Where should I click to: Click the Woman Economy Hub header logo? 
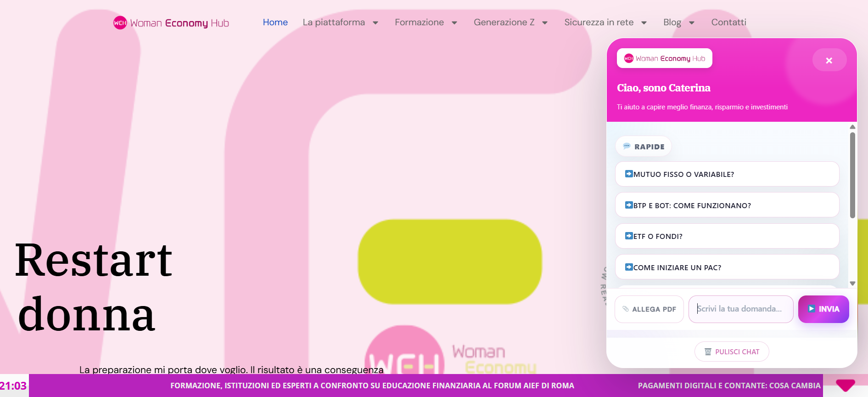(171, 23)
